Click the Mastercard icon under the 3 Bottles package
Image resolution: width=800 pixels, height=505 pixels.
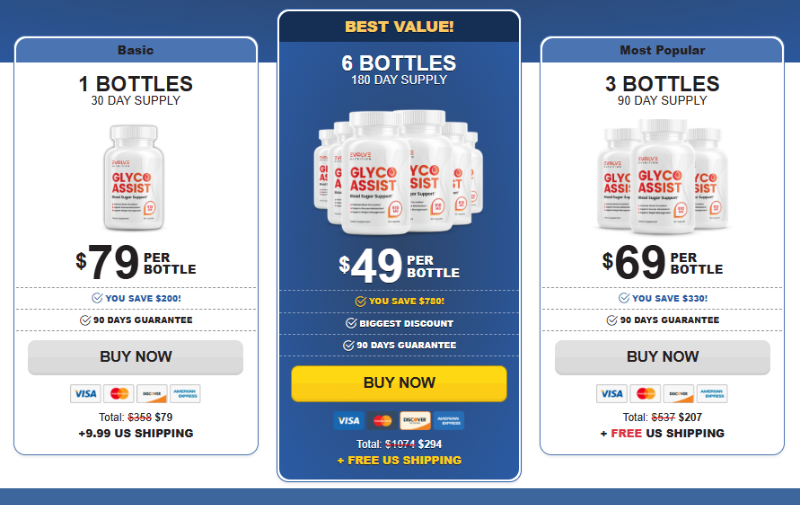[645, 394]
